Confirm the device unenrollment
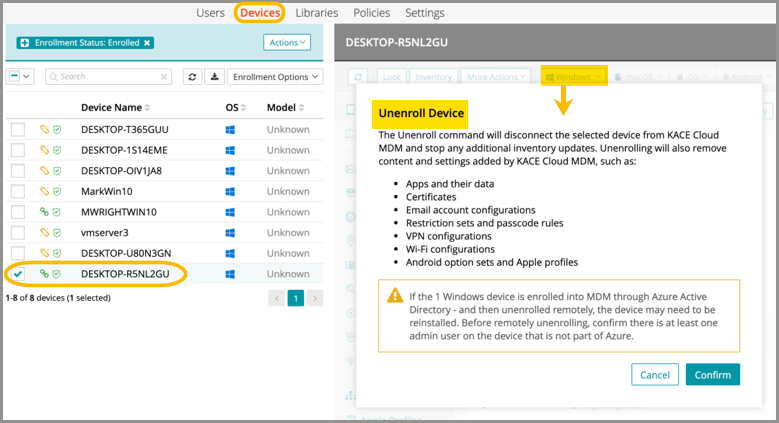 click(713, 374)
